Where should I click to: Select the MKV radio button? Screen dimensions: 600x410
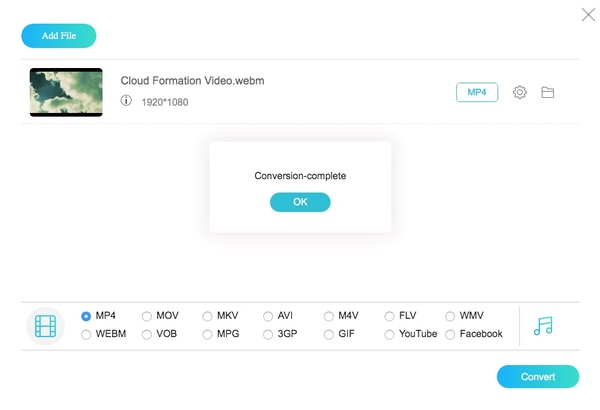[207, 316]
